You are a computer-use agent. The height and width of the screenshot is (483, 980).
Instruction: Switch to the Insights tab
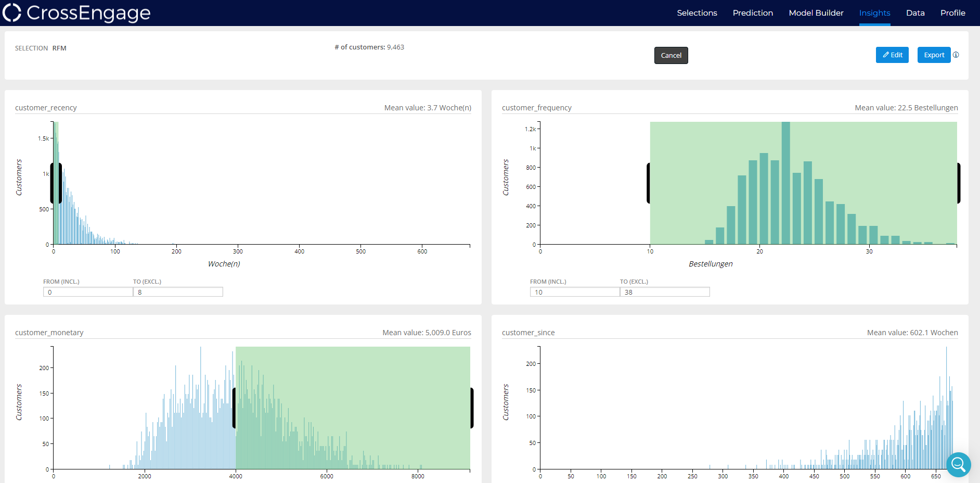(x=874, y=13)
